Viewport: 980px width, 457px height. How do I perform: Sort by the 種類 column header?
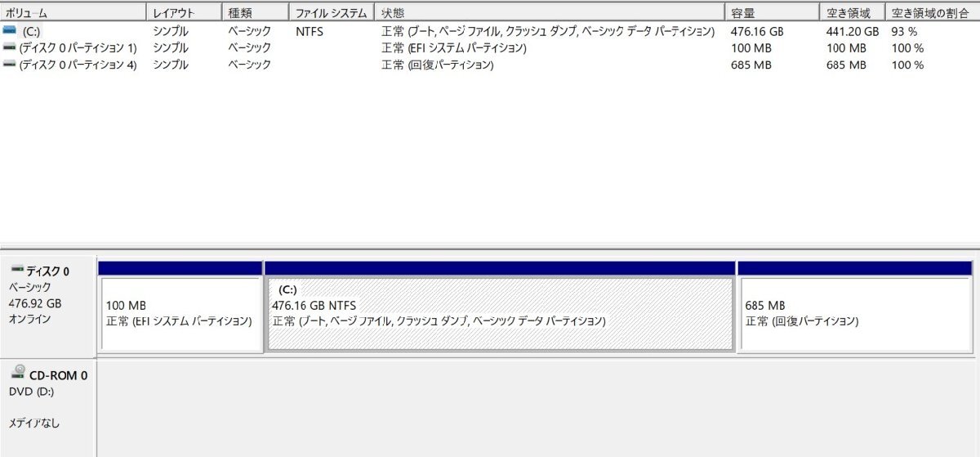click(x=256, y=12)
